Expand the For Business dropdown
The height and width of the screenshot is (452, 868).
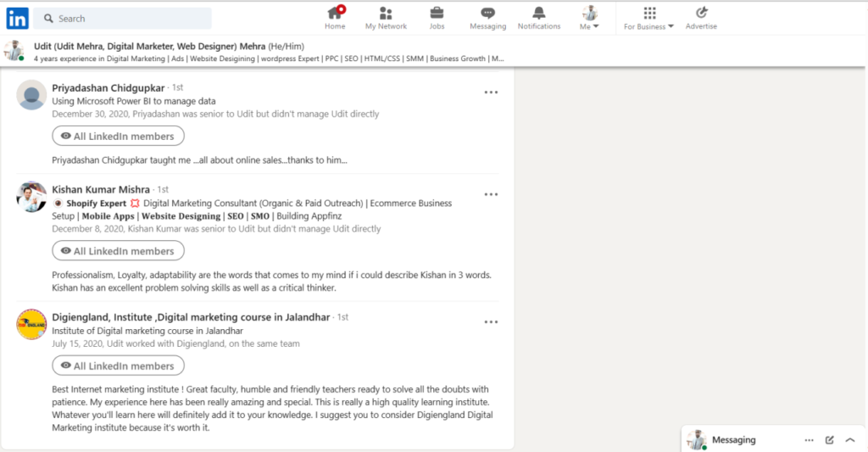[649, 19]
